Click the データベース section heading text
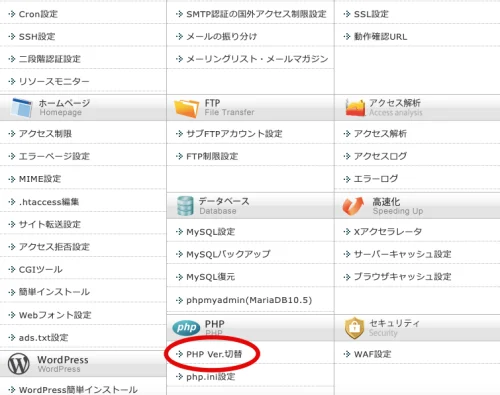This screenshot has height=395, width=500. click(224, 201)
